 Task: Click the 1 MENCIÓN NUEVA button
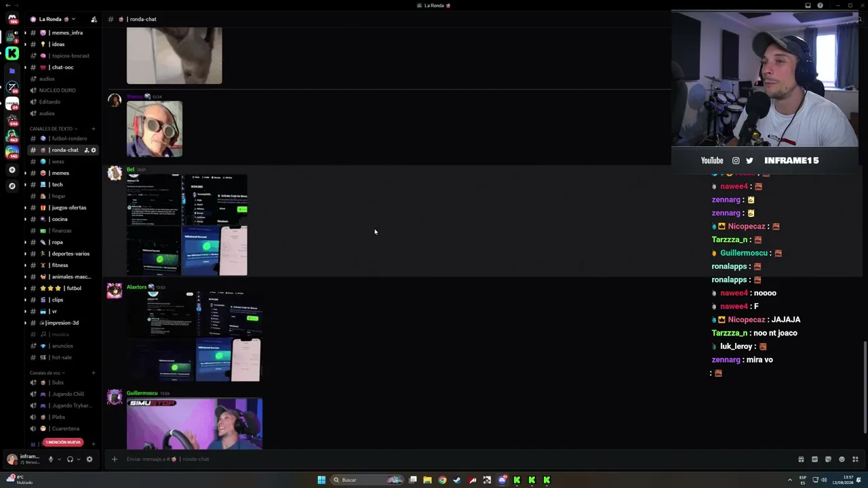pyautogui.click(x=63, y=442)
